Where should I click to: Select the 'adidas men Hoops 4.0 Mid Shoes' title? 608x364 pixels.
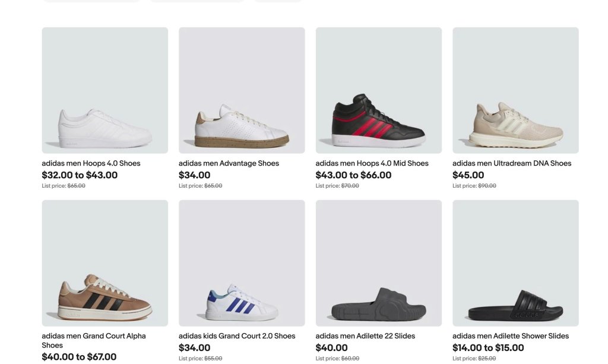click(372, 163)
